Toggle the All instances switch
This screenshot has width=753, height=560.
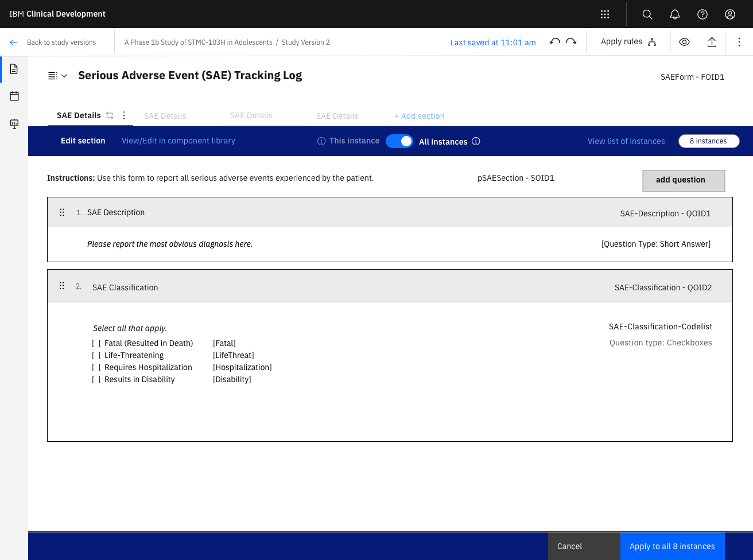(x=399, y=141)
